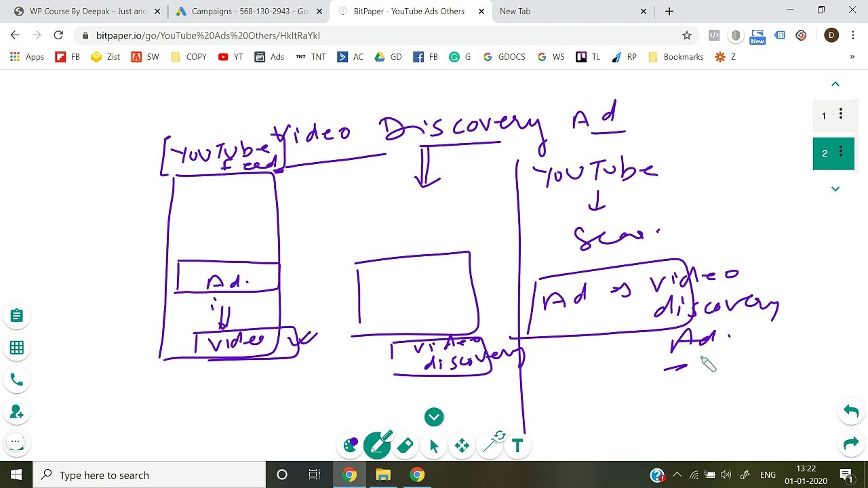Open the volume control in tray

coord(726,474)
